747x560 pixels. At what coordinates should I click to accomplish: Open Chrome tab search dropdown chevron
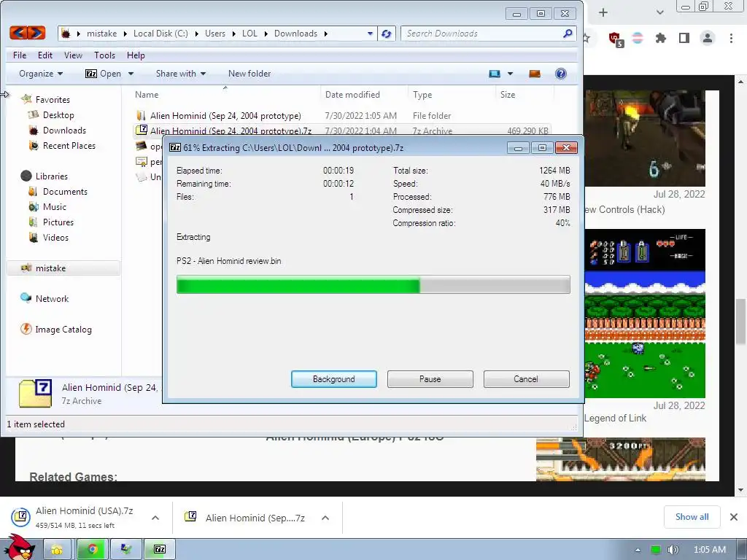659,12
